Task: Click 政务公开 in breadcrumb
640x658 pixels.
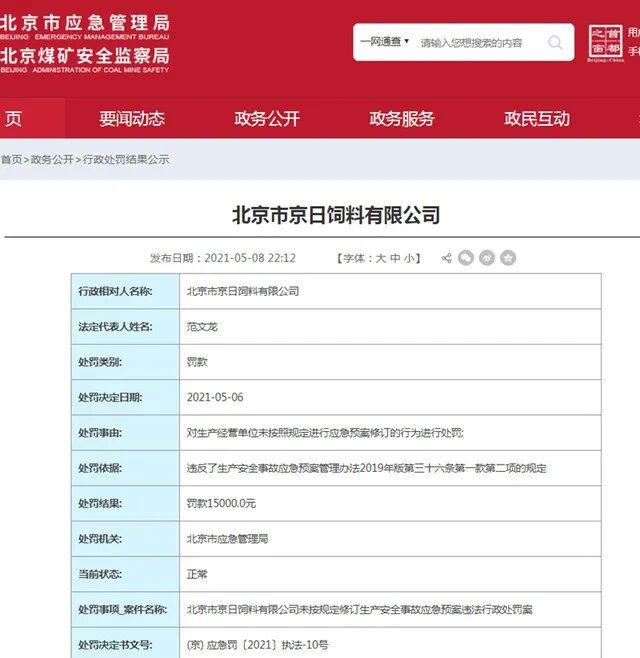Action: tap(52, 159)
